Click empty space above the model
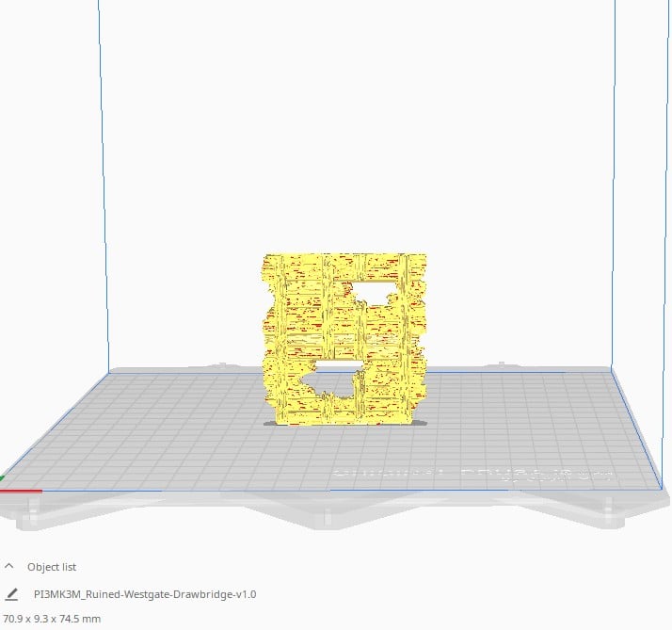The image size is (672, 630). pos(344,141)
